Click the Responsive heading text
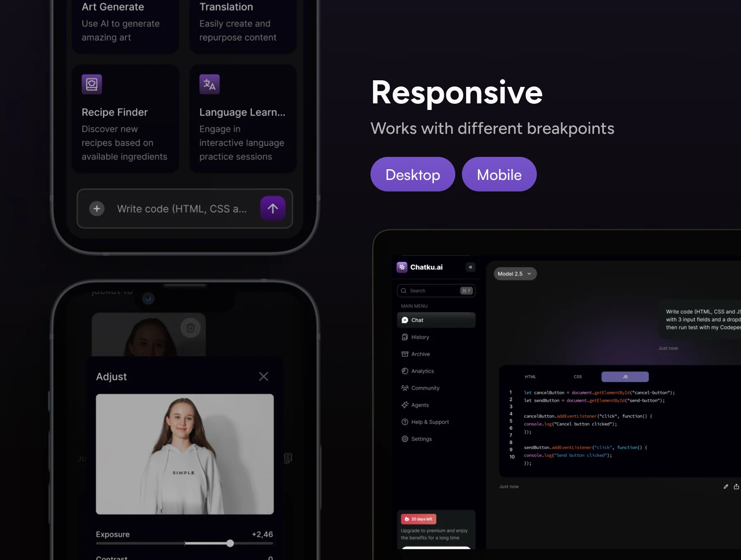The height and width of the screenshot is (560, 741). click(x=457, y=93)
